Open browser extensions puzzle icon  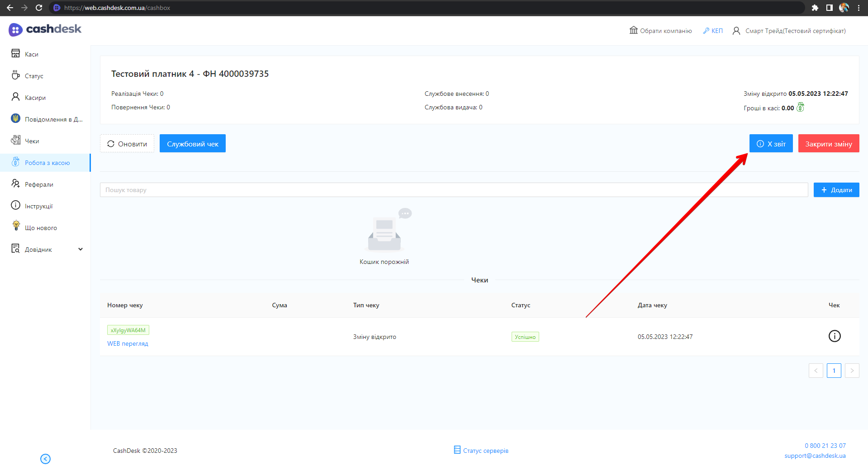click(815, 8)
